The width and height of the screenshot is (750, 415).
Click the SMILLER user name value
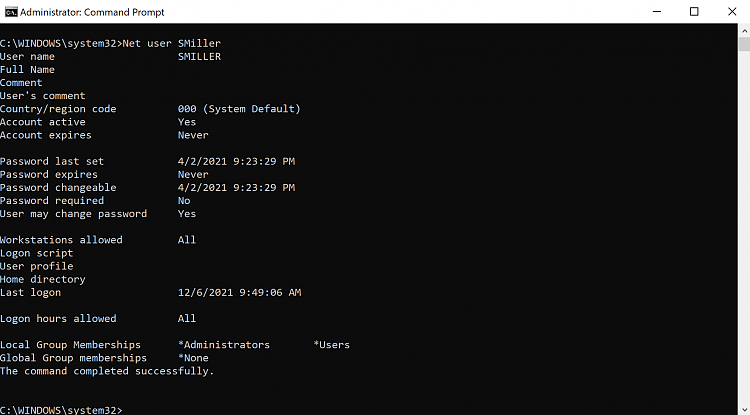(x=199, y=57)
